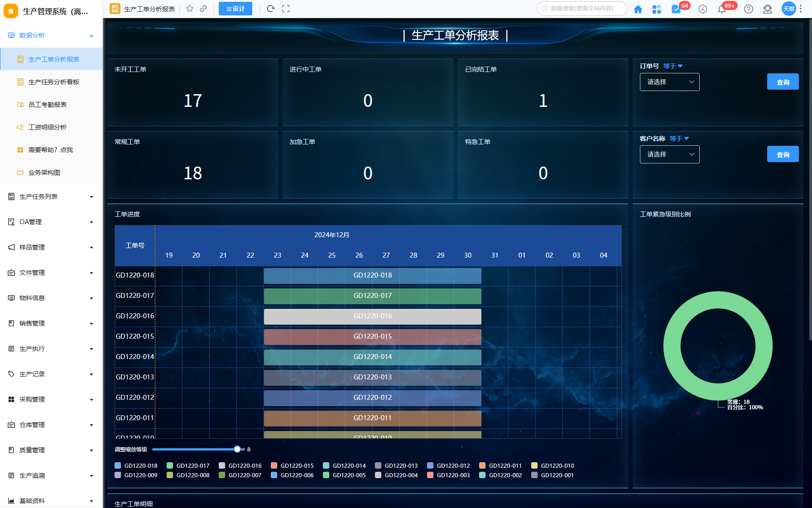
Task: Enter fullscreen with the expand icon
Action: click(286, 9)
